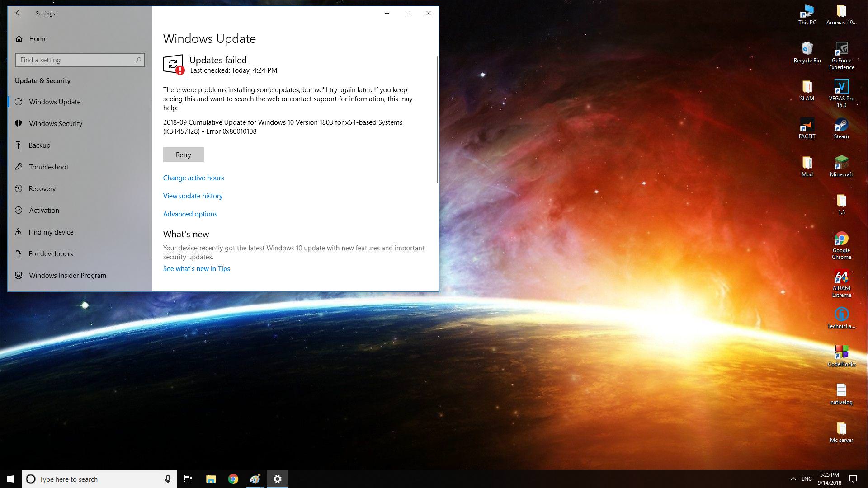Open This PC desktop icon
Screen dimensions: 868x488
[x=807, y=14]
